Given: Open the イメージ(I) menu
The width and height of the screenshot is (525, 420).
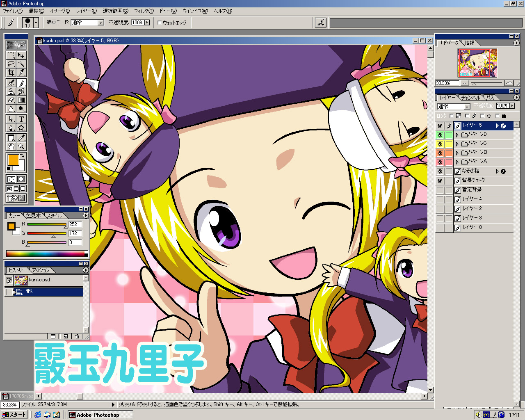Looking at the screenshot, I should click(59, 11).
